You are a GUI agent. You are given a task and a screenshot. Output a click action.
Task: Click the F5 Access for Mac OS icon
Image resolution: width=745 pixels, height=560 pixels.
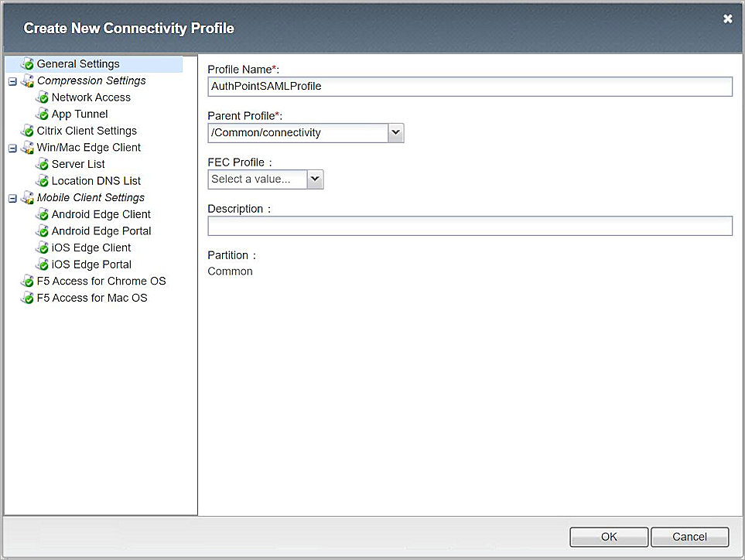tap(29, 298)
